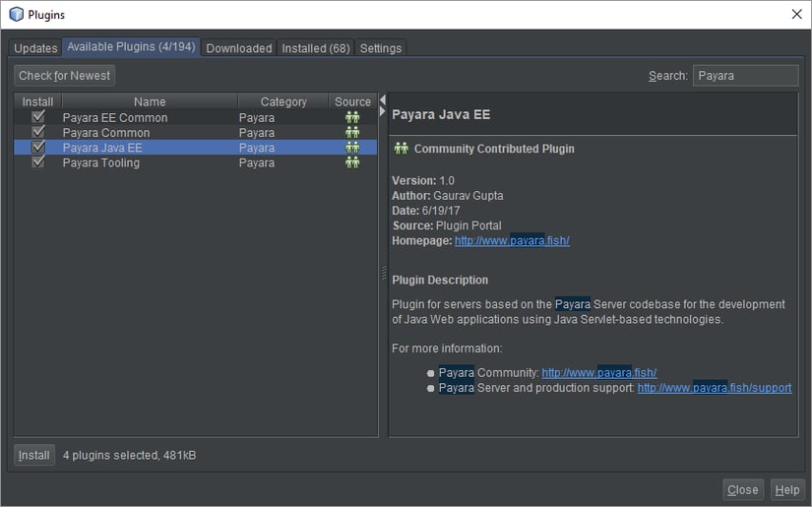Uncheck install box for Payara Tooling
Image resolution: width=812 pixels, height=507 pixels.
37,161
